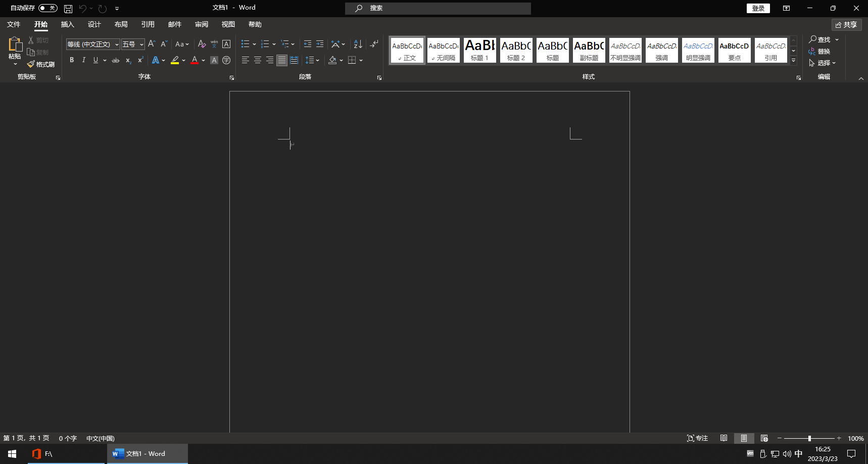Toggle Bold formatting
This screenshot has width=868, height=464.
[x=72, y=60]
